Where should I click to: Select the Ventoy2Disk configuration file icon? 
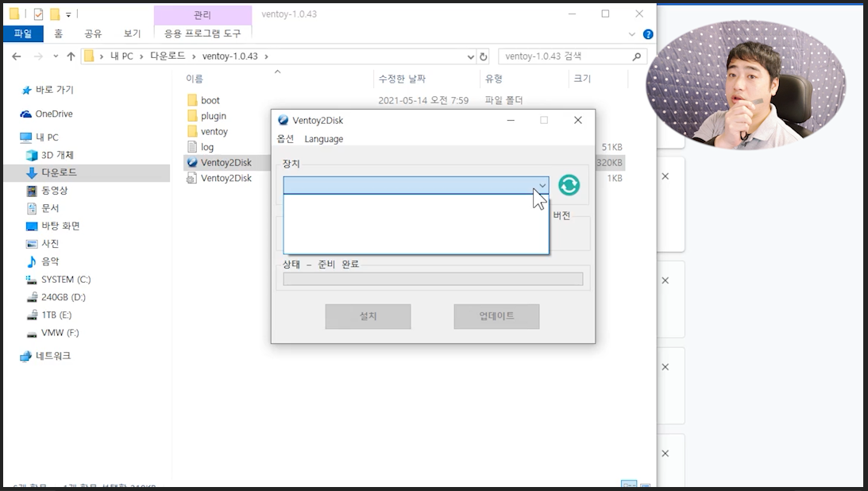point(191,178)
